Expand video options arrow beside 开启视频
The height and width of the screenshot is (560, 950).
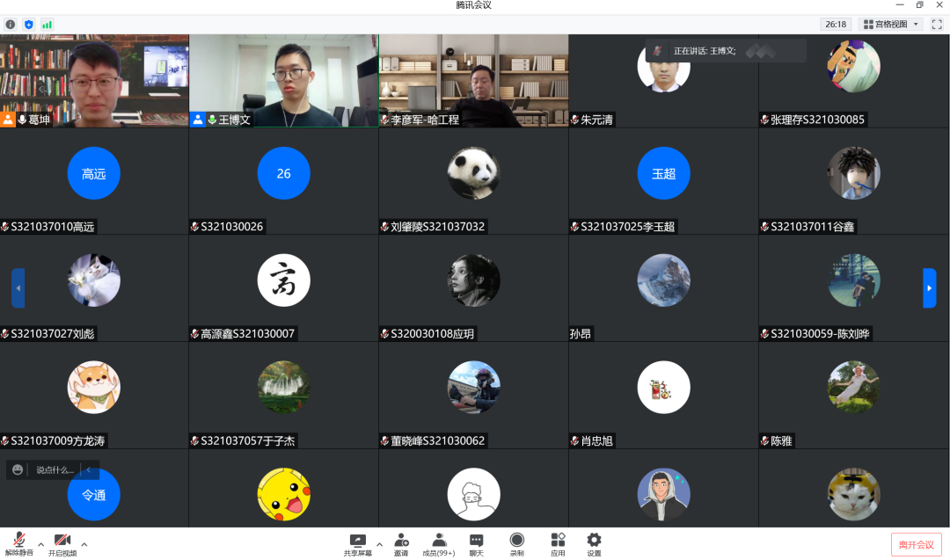click(84, 544)
